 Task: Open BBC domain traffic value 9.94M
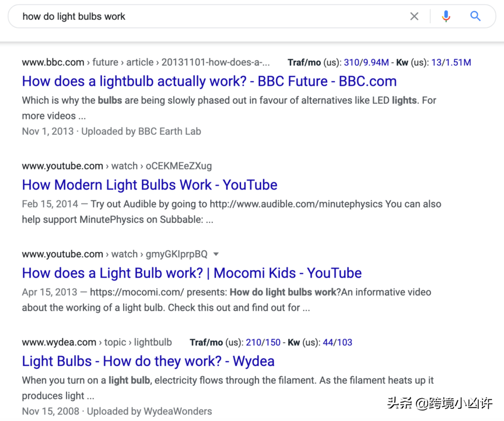pos(376,62)
